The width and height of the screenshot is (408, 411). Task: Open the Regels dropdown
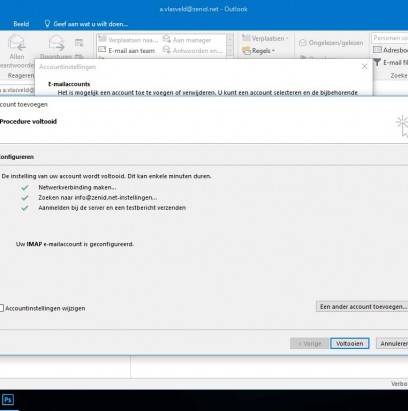pyautogui.click(x=259, y=51)
